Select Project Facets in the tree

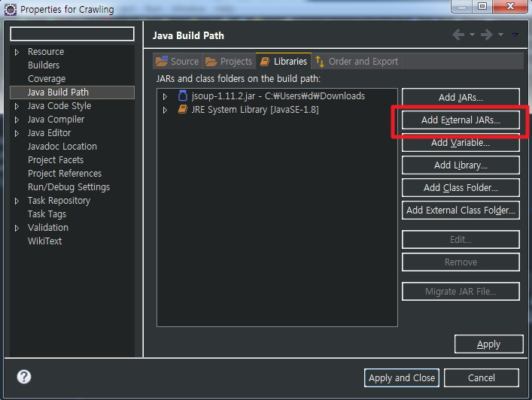[x=56, y=160]
